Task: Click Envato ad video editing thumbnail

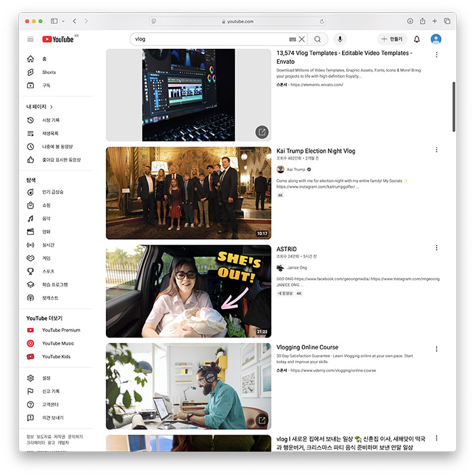Action: point(189,95)
